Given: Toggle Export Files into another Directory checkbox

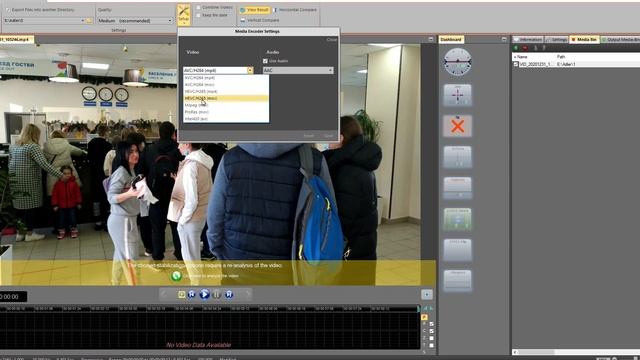Looking at the screenshot, I should [x=8, y=9].
